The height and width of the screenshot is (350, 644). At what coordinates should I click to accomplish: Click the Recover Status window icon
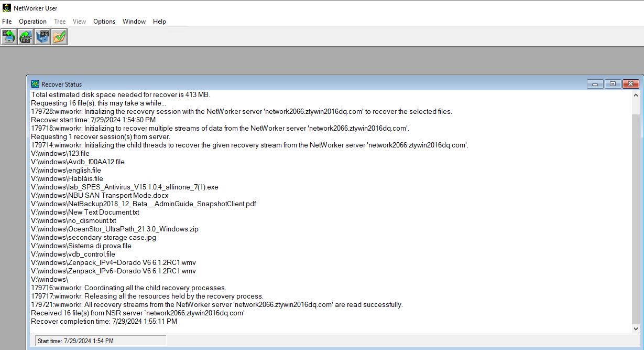(35, 84)
